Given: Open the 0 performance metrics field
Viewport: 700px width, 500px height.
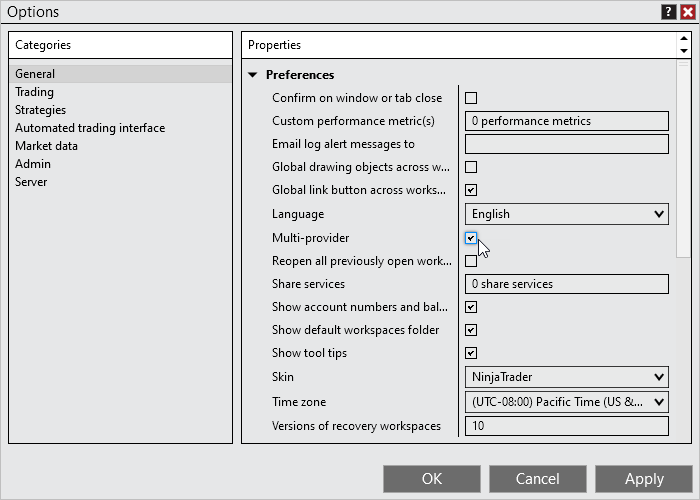Looking at the screenshot, I should coord(567,121).
